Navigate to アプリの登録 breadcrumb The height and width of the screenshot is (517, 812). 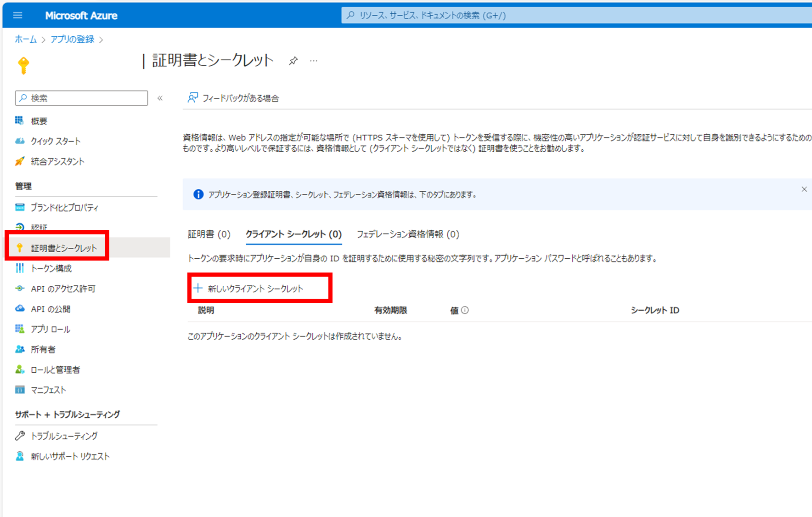pyautogui.click(x=73, y=40)
